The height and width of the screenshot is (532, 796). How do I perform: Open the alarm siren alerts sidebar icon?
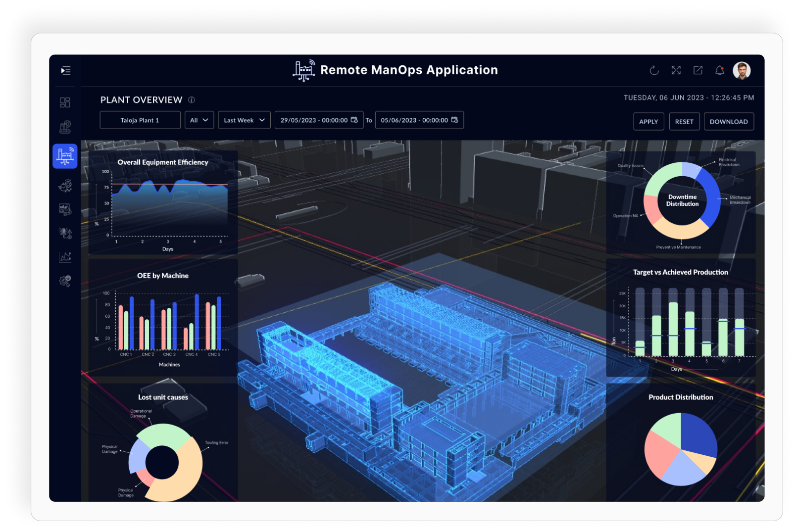pos(65,233)
